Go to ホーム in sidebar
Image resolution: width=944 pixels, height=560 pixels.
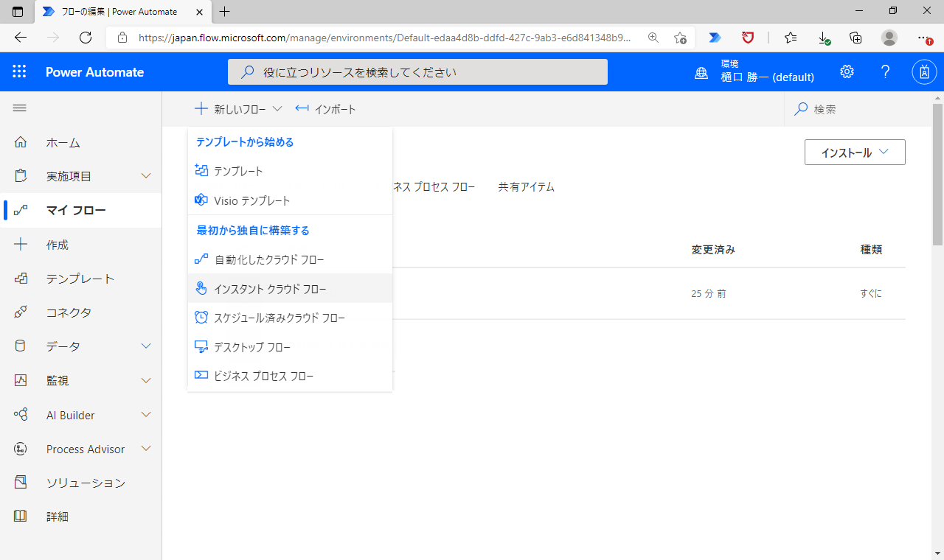click(x=81, y=142)
